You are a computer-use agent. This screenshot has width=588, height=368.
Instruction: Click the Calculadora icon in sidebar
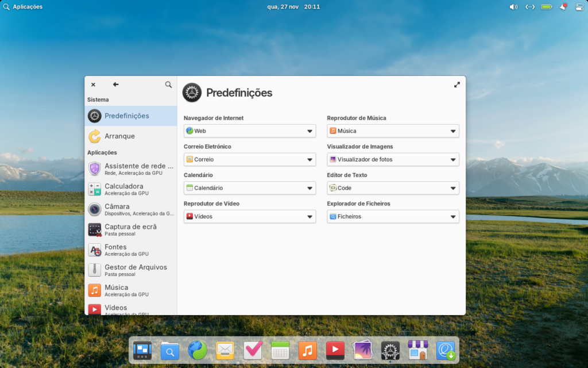coord(95,189)
